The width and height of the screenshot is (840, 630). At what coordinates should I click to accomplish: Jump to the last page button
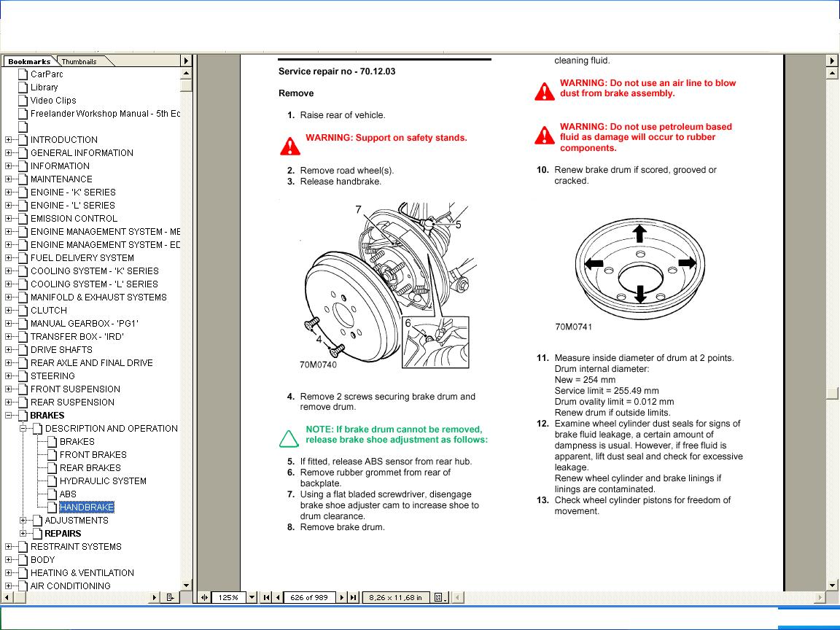coord(353,597)
